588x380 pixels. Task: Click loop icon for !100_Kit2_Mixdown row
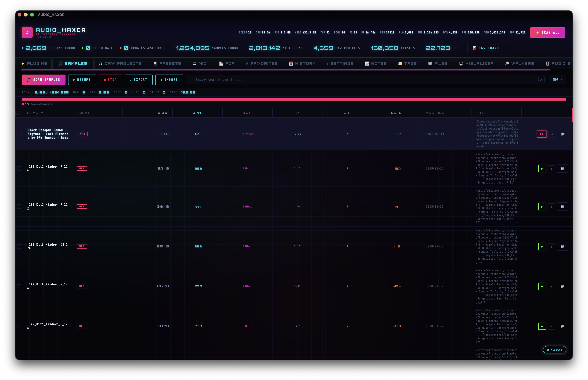[551, 207]
